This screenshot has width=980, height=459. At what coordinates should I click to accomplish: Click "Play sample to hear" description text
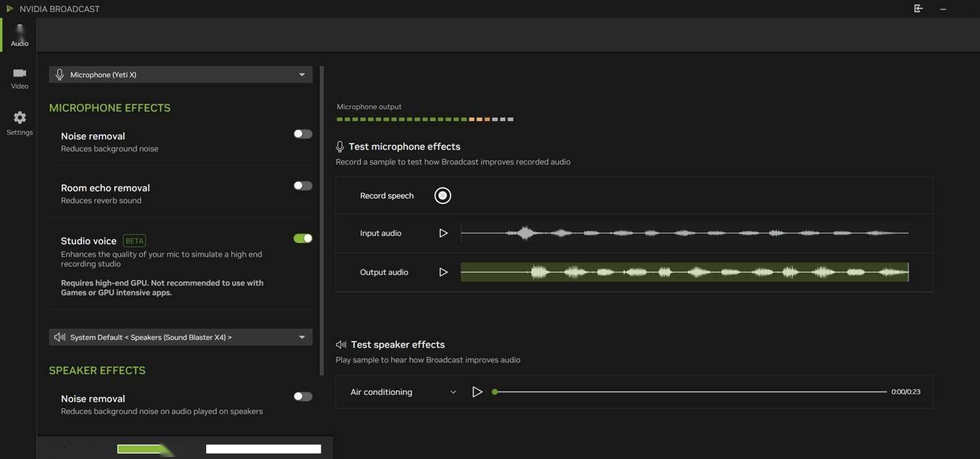pyautogui.click(x=428, y=360)
